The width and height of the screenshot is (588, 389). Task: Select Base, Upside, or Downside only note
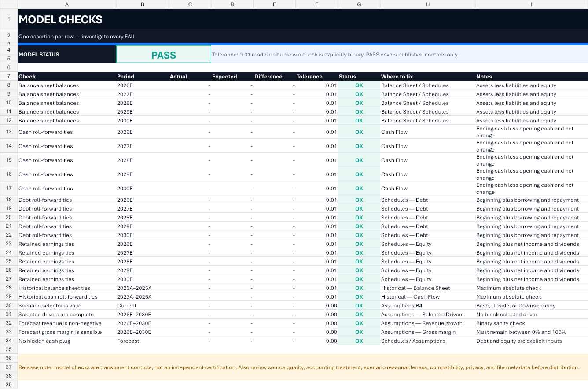coord(532,305)
